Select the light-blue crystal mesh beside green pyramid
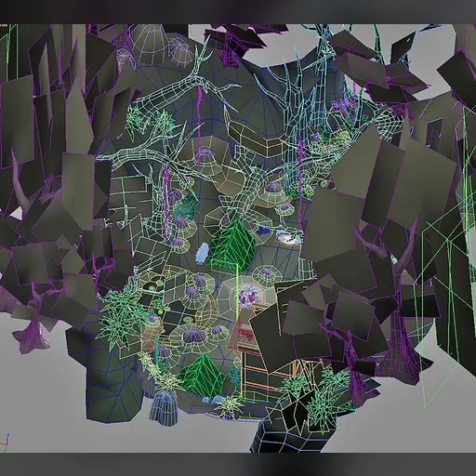This screenshot has width=476, height=476. 202,253
